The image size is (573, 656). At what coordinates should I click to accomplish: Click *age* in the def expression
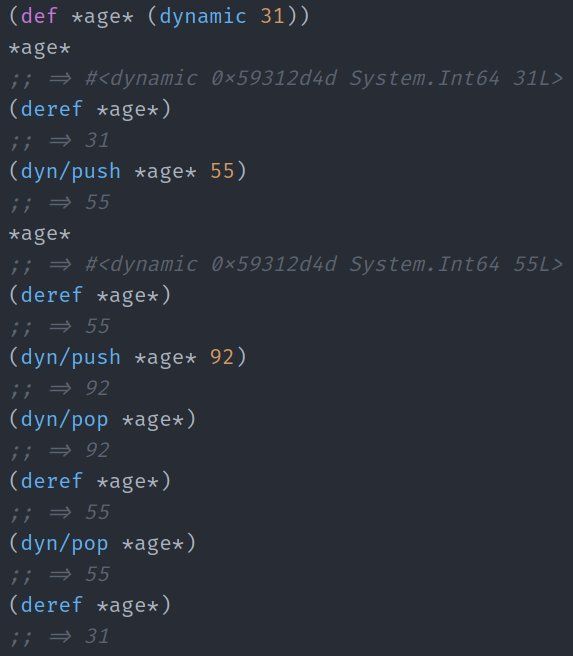[102, 18]
